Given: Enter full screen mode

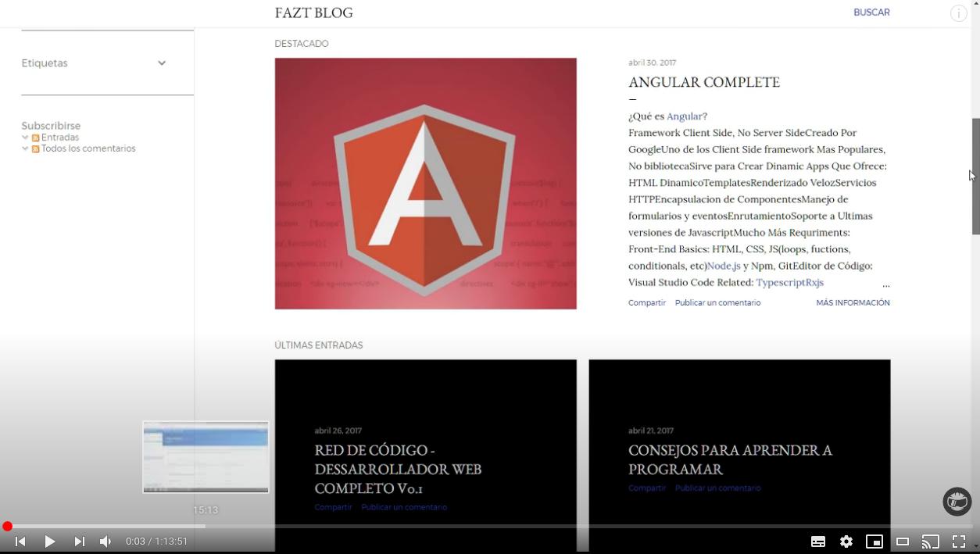Looking at the screenshot, I should pyautogui.click(x=959, y=541).
